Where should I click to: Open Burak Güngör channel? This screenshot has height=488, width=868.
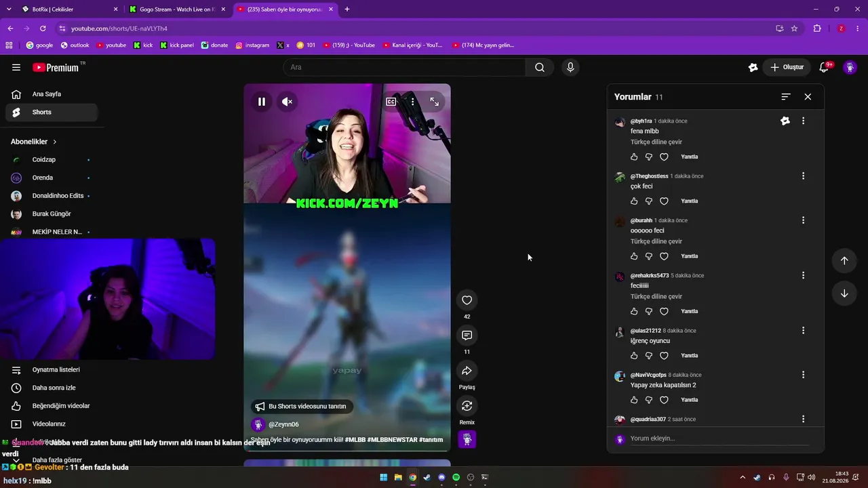[x=52, y=214]
